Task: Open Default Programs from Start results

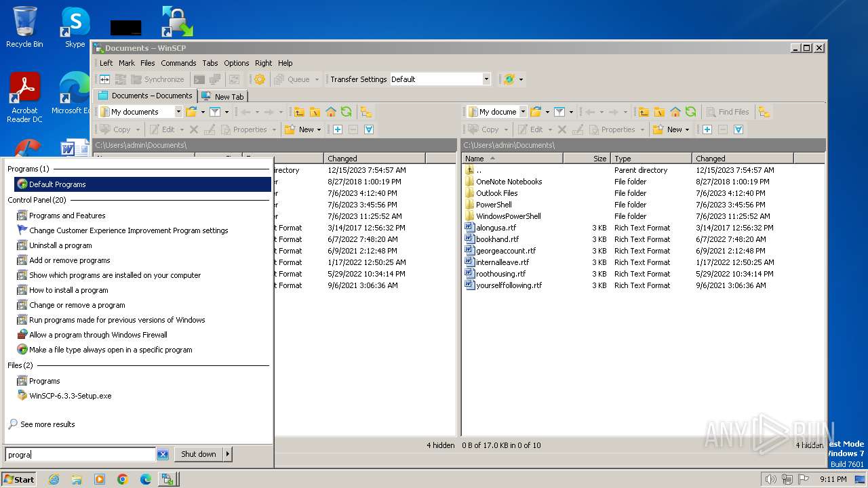Action: click(142, 184)
